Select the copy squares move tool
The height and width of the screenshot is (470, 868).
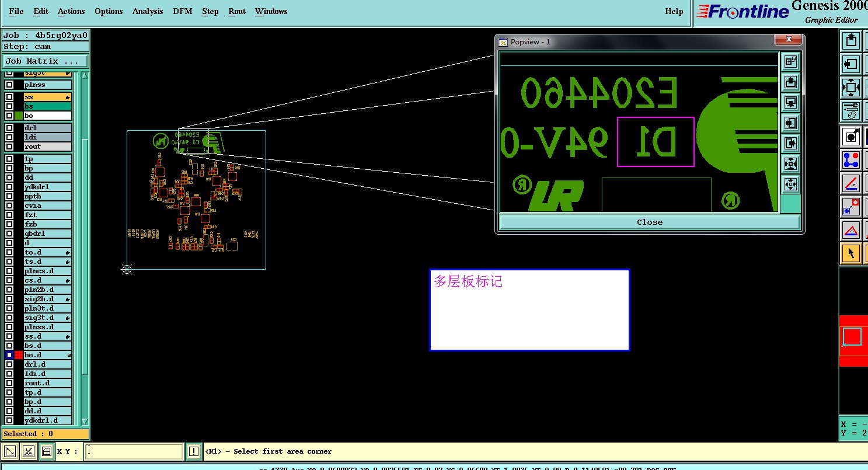coord(851,207)
